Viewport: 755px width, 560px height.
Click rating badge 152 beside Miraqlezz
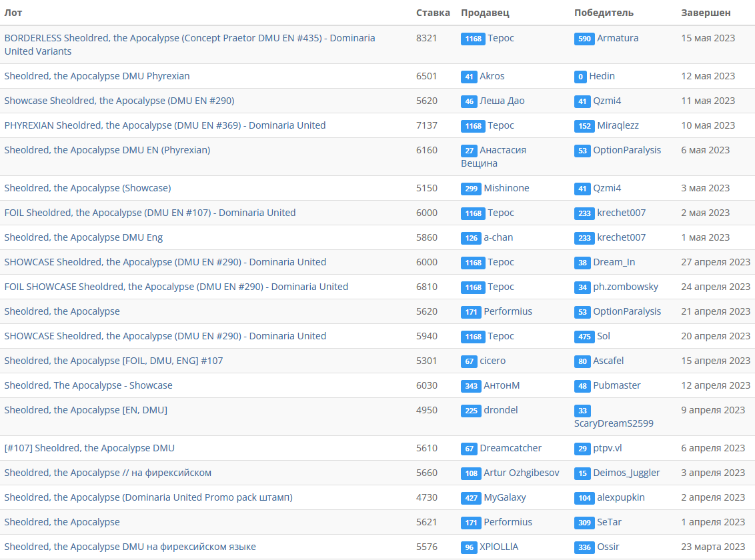[584, 125]
